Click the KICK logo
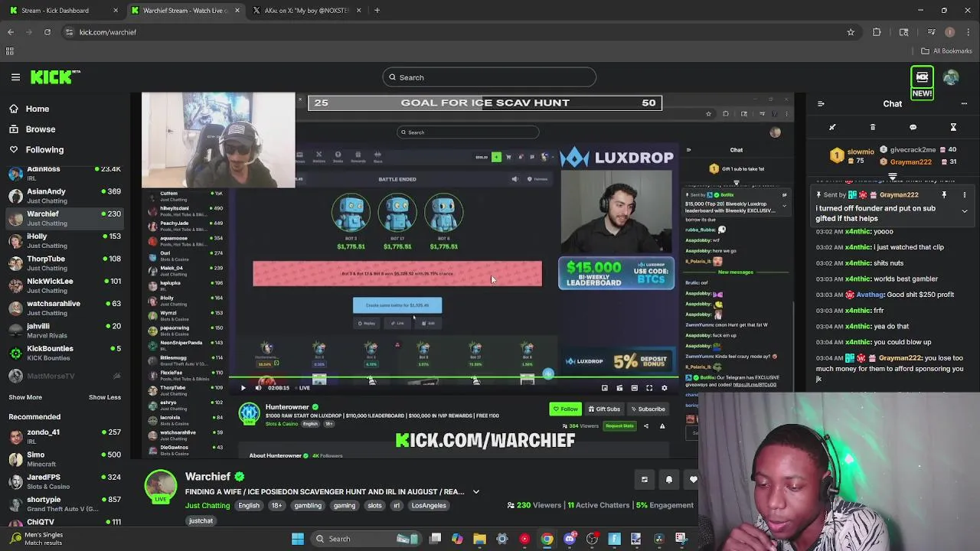 (55, 77)
